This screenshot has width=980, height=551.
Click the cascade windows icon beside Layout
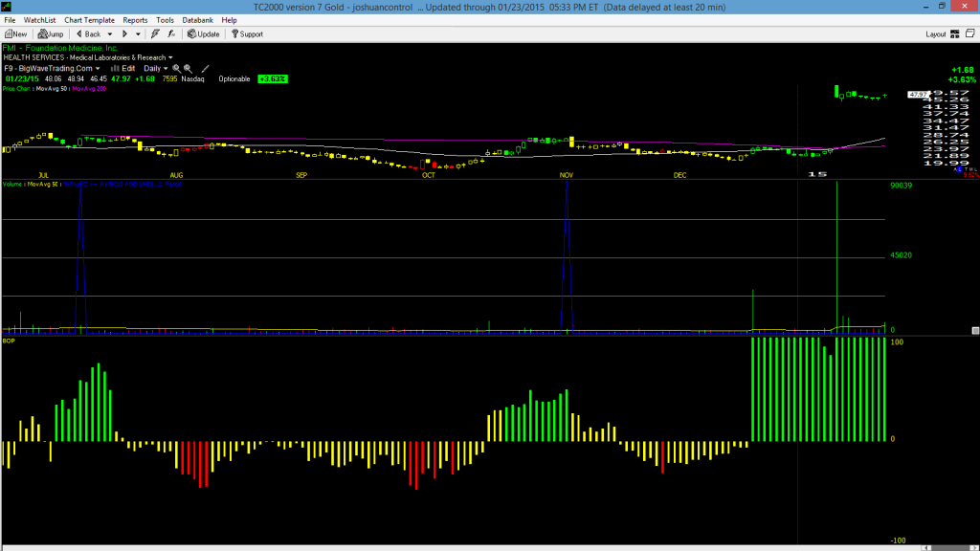pyautogui.click(x=970, y=33)
